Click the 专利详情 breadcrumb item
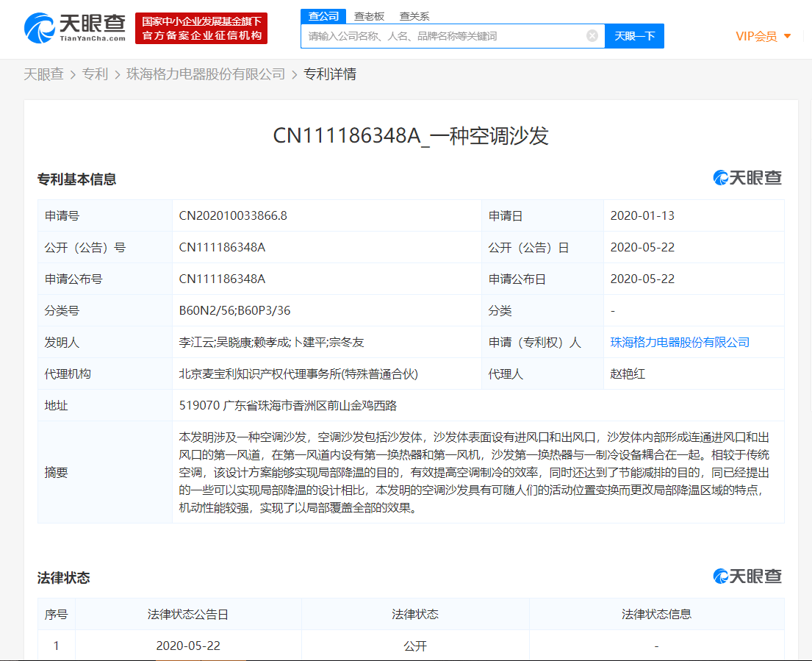Screen dimensions: 812x661 330,74
